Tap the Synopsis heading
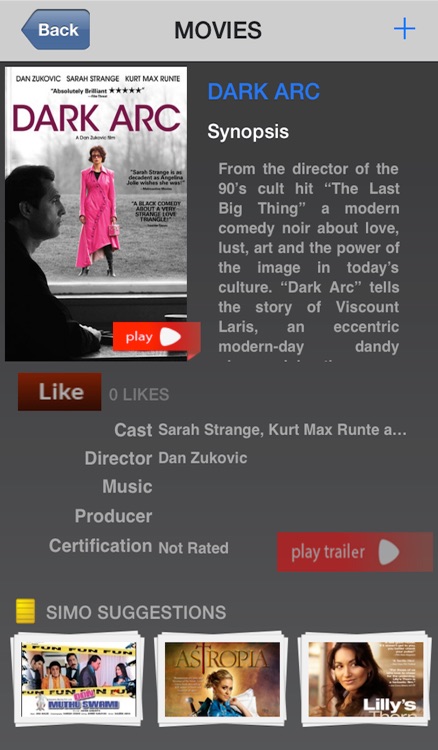 pos(248,132)
